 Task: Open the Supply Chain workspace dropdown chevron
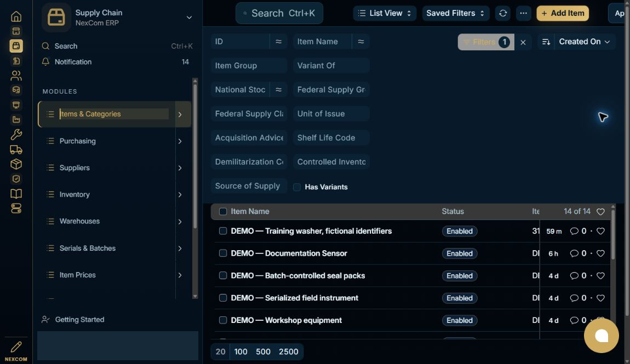click(x=189, y=18)
